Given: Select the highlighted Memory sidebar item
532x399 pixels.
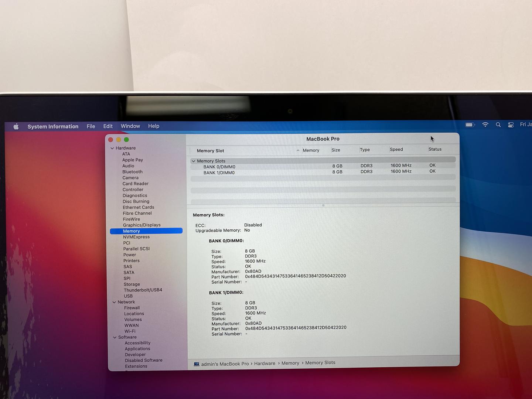Looking at the screenshot, I should [x=146, y=231].
